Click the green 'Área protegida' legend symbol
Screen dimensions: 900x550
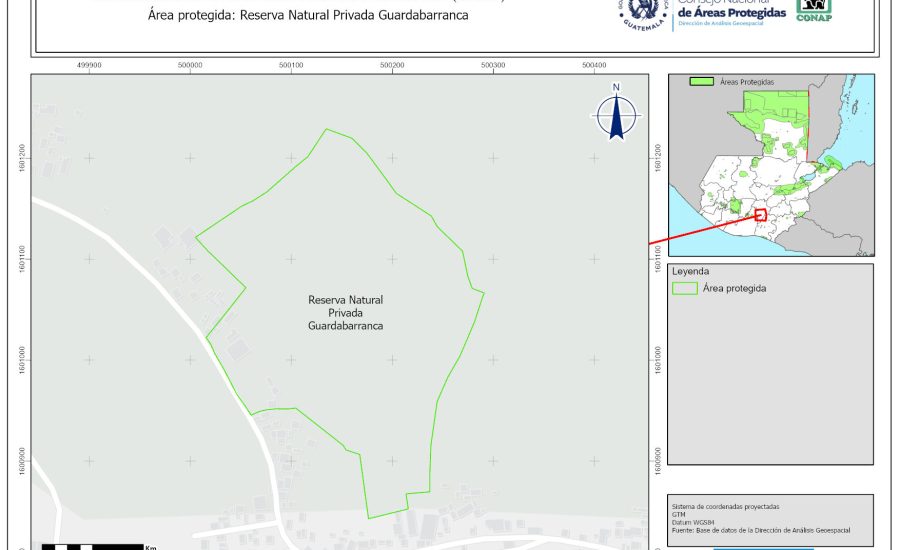click(685, 288)
